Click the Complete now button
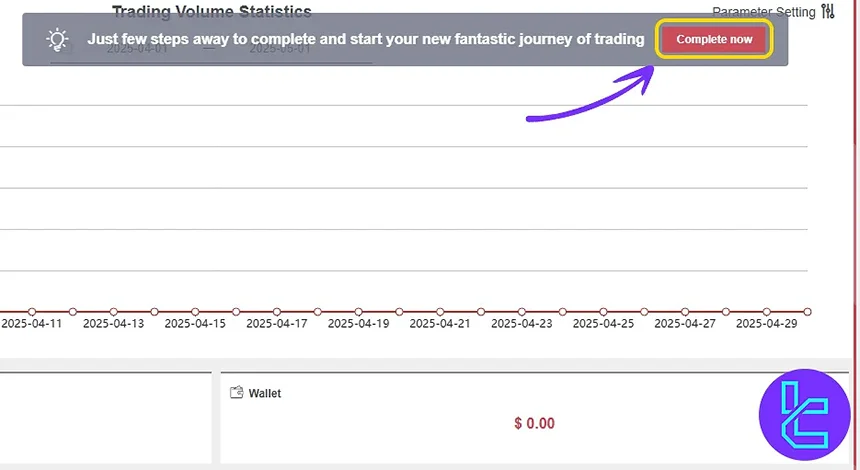 point(714,39)
